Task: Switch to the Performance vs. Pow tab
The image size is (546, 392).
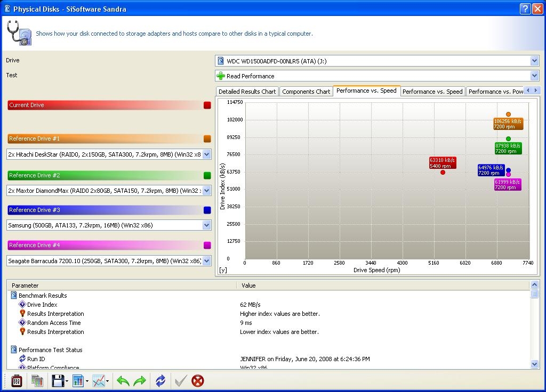Action: (495, 92)
